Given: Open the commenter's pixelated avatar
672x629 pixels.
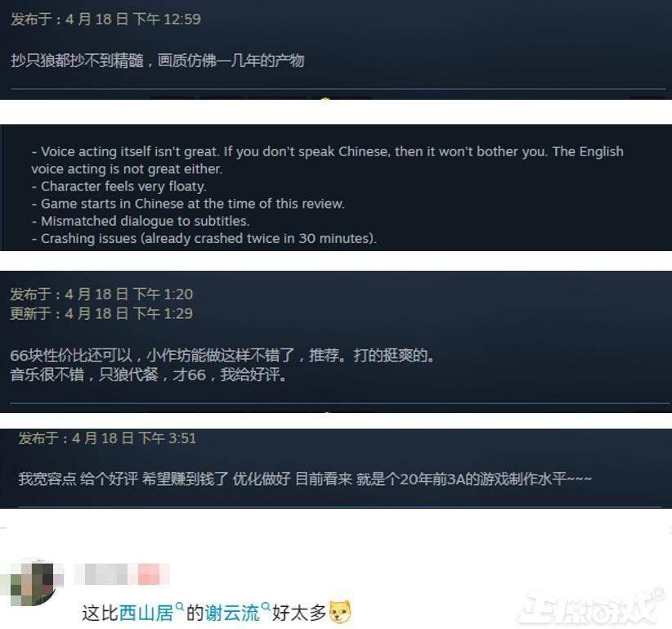Looking at the screenshot, I should [x=33, y=583].
